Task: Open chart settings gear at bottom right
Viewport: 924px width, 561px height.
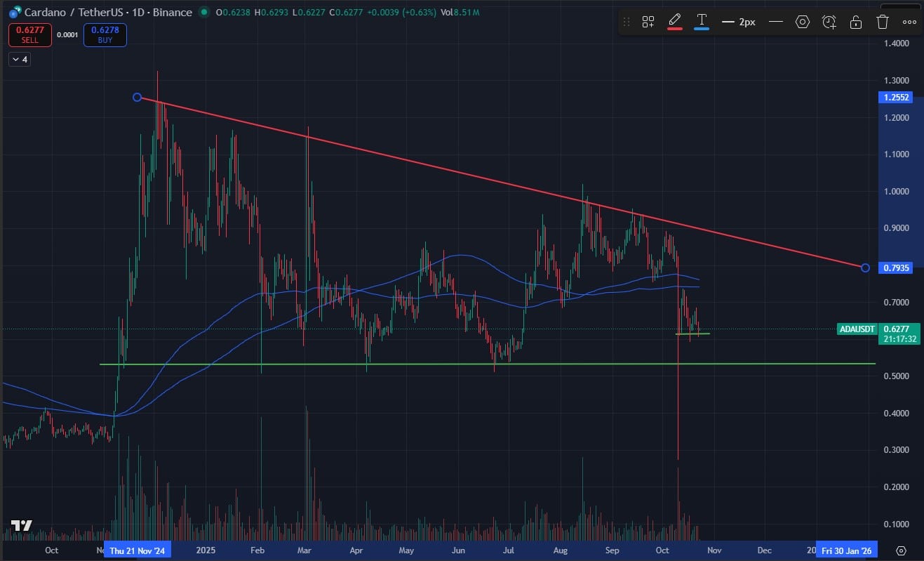Action: (902, 550)
